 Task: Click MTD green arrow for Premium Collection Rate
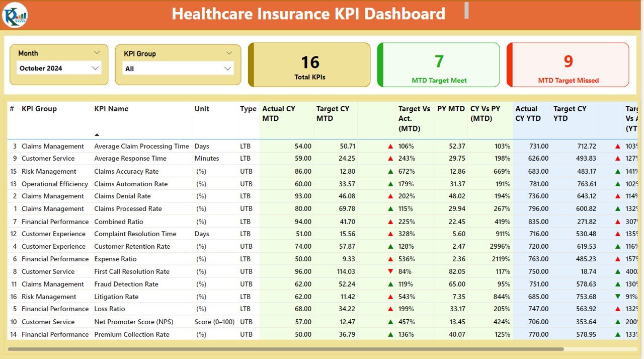(390, 335)
